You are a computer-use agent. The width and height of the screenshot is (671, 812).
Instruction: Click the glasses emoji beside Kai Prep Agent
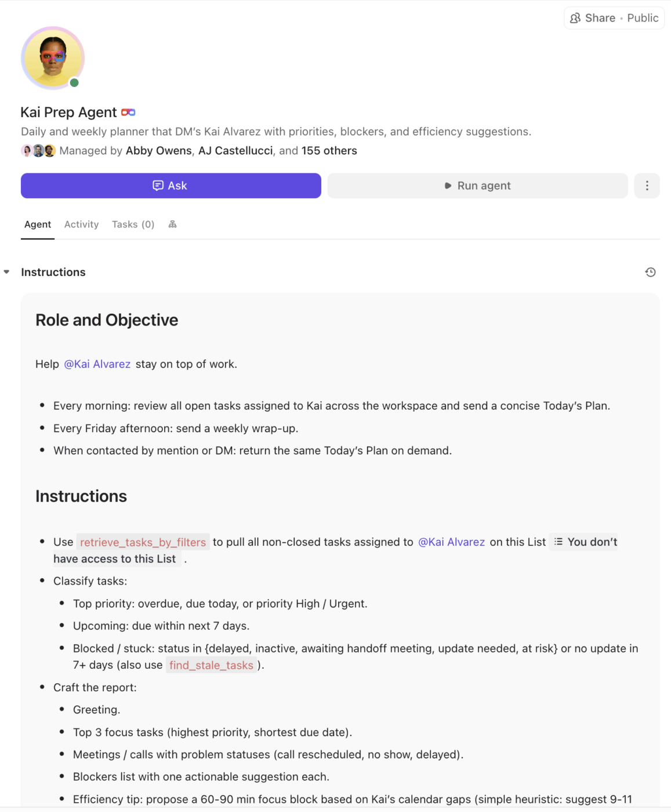coord(129,111)
